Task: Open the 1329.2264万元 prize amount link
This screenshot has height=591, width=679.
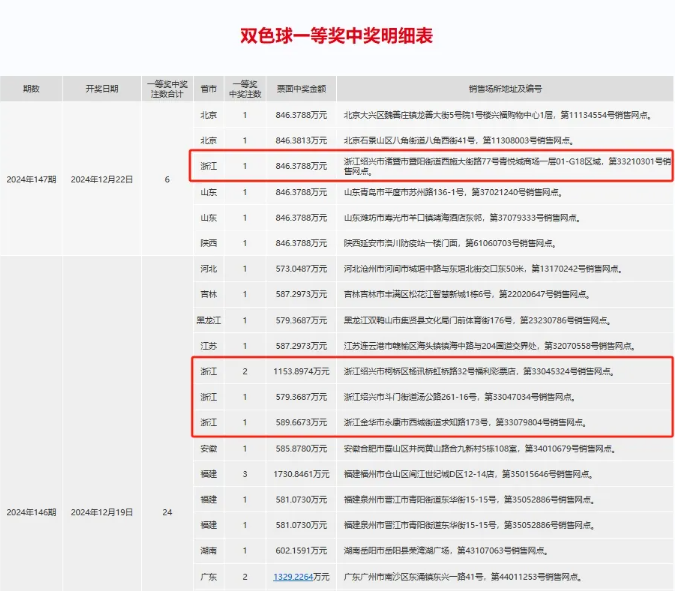Action: click(301, 576)
